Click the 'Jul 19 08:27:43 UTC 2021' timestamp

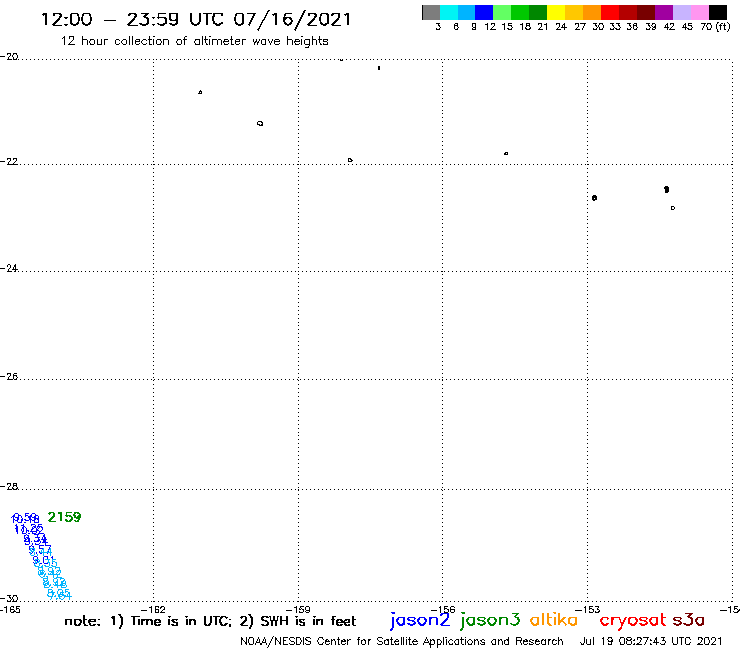tap(651, 642)
